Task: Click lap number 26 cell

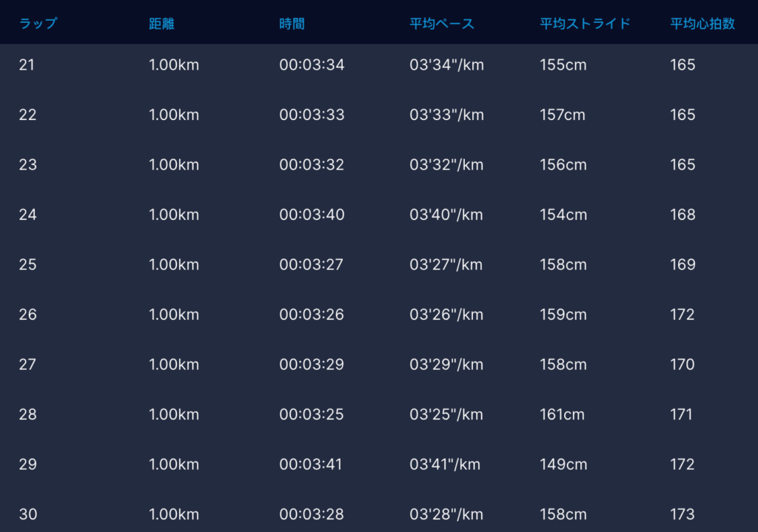Action: tap(27, 314)
